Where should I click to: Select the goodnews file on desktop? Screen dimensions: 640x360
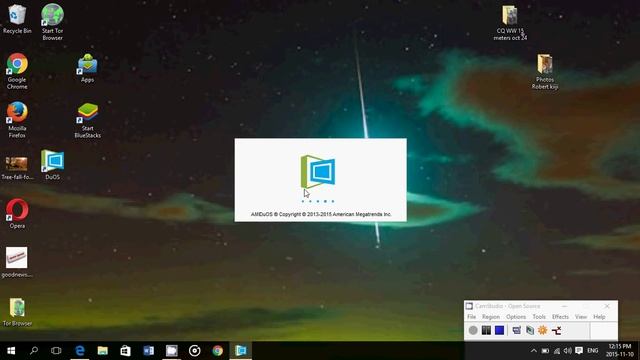pos(17,262)
